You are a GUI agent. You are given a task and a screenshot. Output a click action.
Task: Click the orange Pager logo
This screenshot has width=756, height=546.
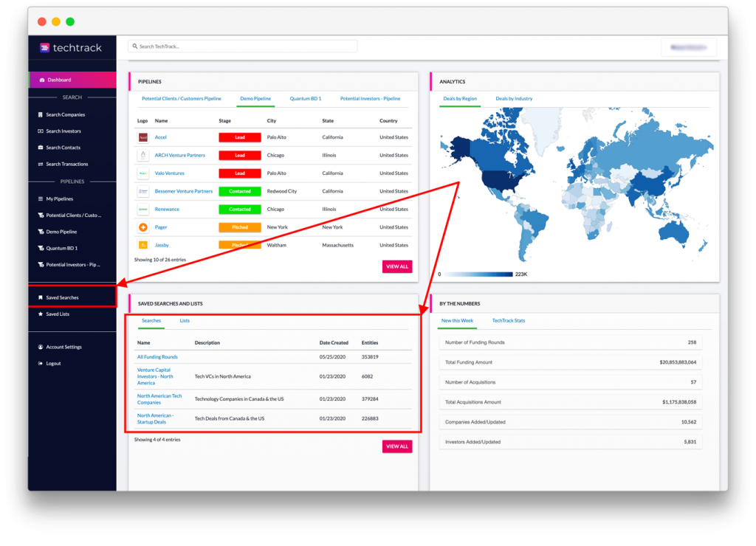click(142, 227)
